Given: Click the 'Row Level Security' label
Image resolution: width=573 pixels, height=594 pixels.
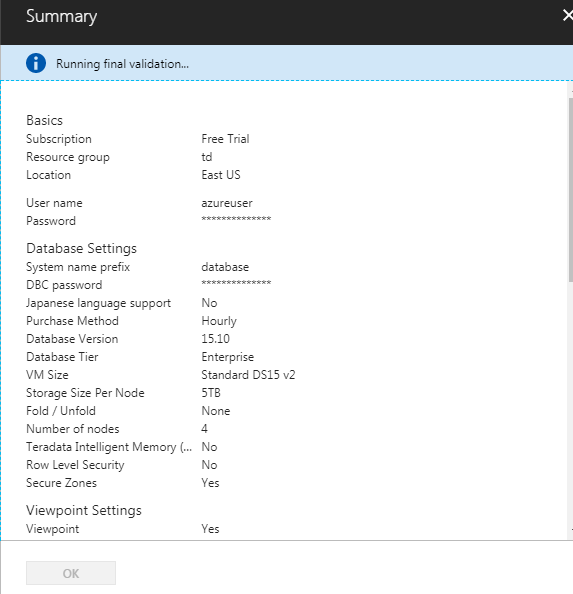Looking at the screenshot, I should click(75, 465).
